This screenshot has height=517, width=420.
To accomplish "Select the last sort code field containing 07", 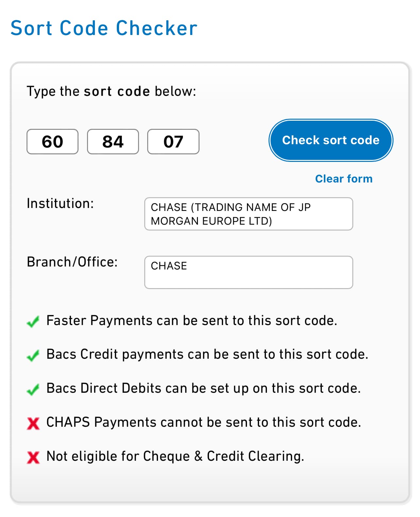I will [173, 142].
